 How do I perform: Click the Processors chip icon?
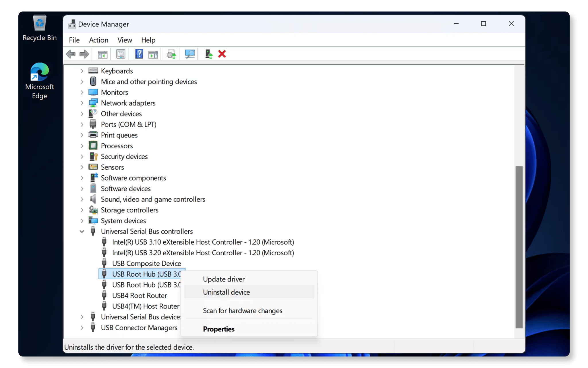(93, 146)
